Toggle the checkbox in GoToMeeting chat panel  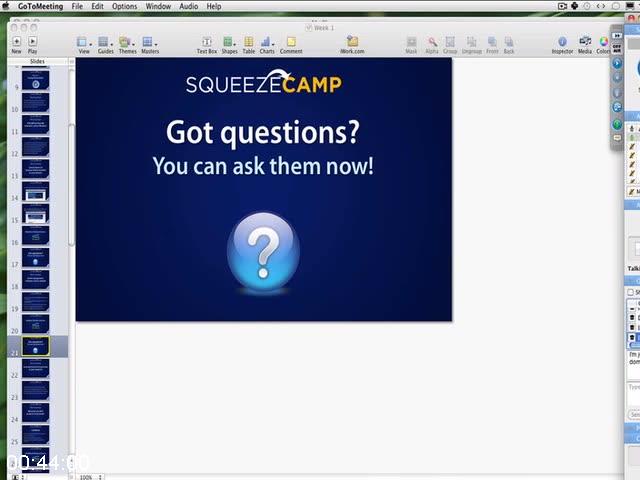click(x=631, y=292)
